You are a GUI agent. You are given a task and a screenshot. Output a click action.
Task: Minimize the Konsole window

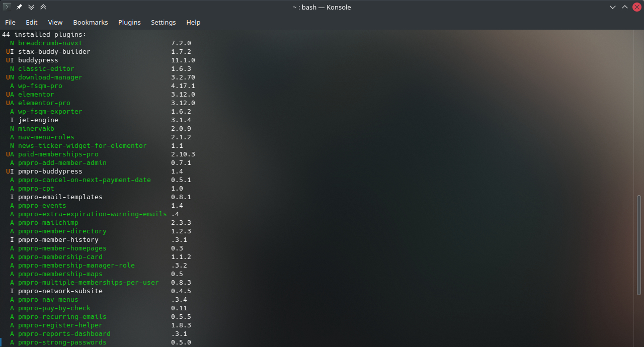click(612, 7)
